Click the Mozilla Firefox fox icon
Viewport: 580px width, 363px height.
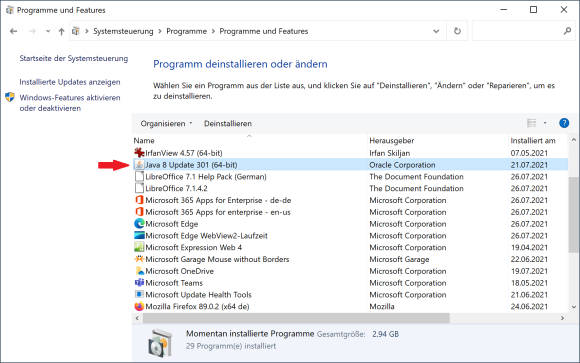pos(139,306)
